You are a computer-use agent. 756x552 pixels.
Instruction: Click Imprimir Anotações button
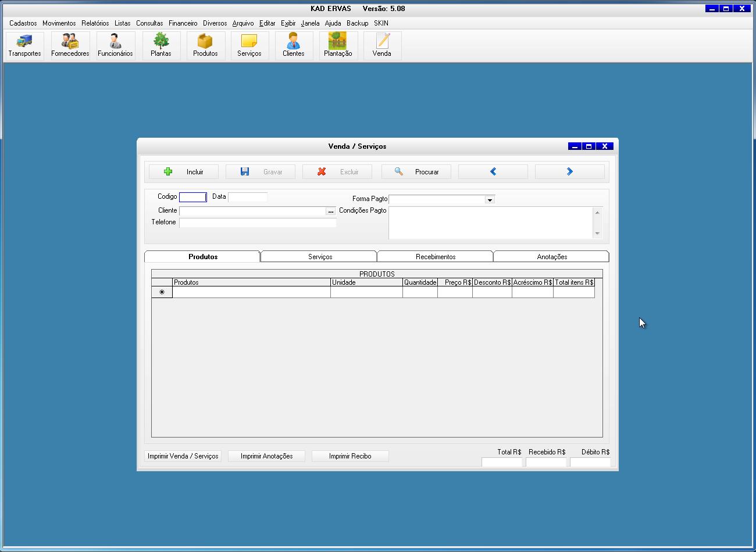click(x=266, y=456)
